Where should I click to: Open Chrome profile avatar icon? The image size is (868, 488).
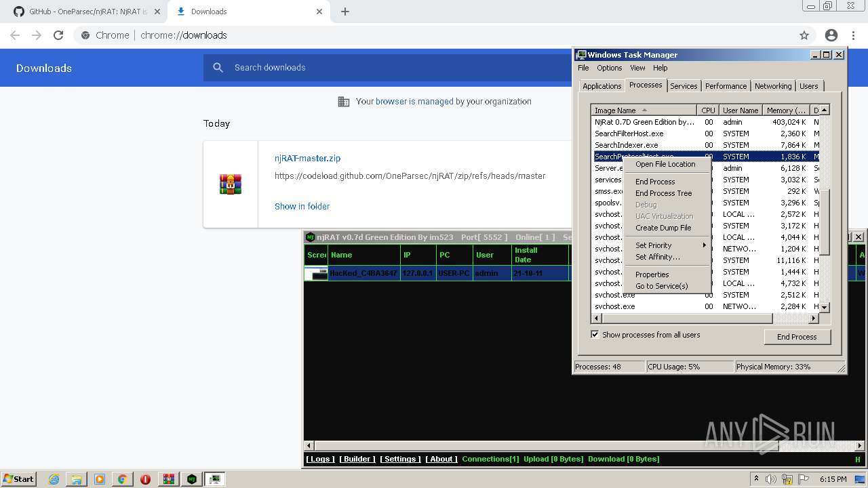pos(831,35)
